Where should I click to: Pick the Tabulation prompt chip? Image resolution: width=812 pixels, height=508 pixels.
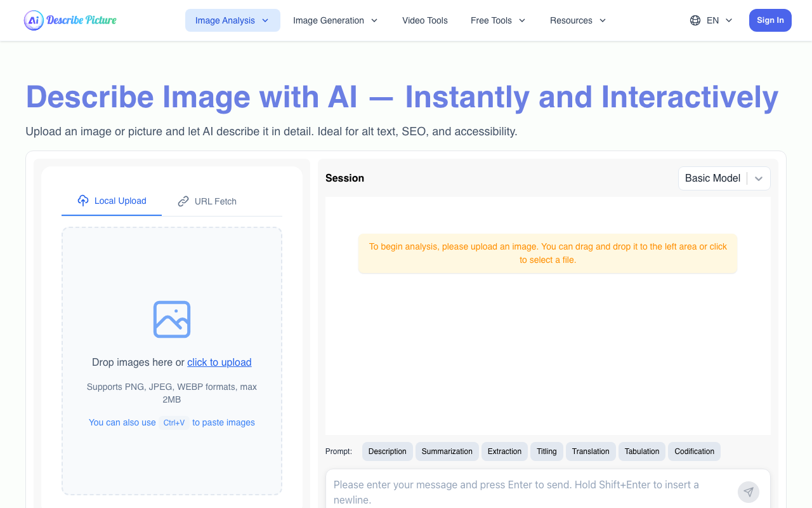tap(641, 451)
